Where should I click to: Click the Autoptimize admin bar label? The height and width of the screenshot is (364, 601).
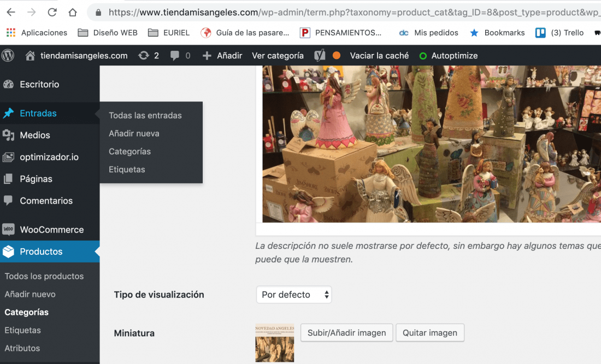[x=454, y=56]
